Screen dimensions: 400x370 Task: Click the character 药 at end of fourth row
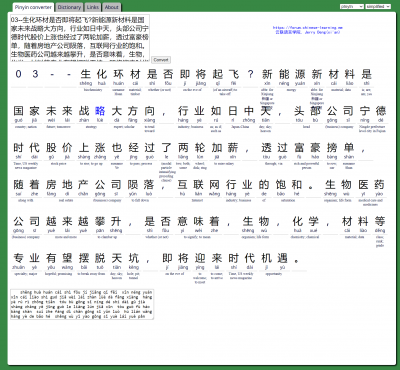[x=379, y=184]
